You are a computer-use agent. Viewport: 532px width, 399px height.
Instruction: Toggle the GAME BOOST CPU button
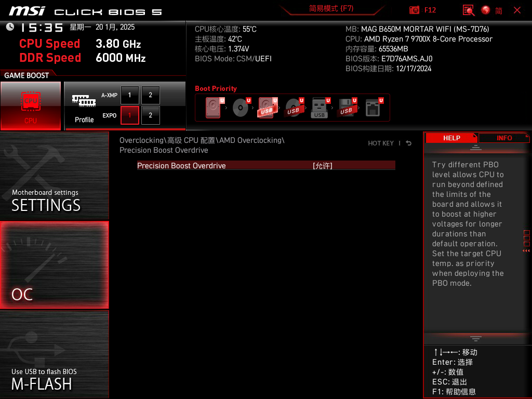pos(31,105)
